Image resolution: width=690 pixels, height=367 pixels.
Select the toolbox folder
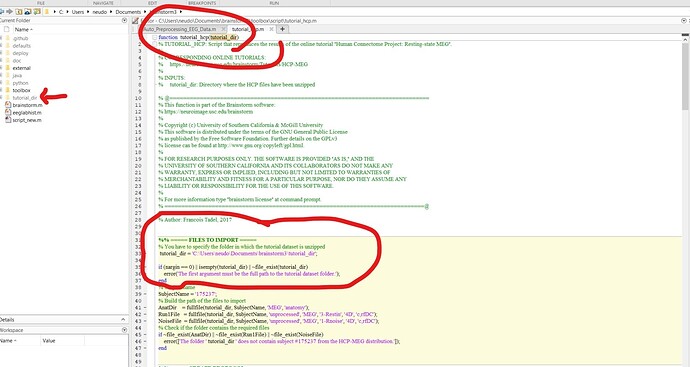(22, 90)
